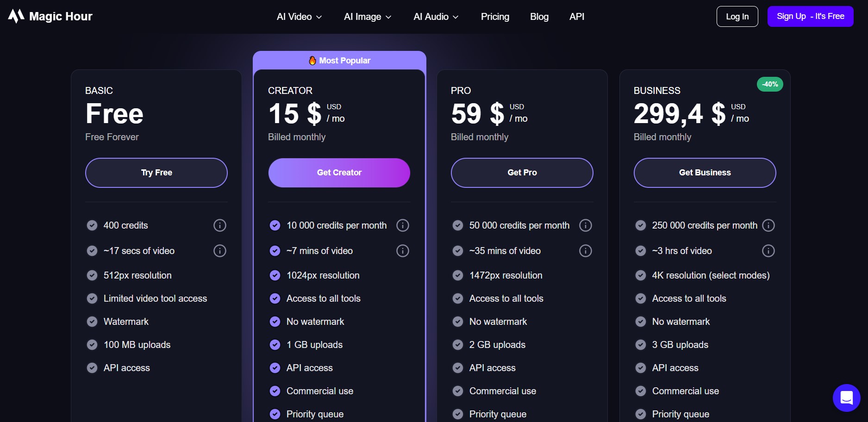Image resolution: width=868 pixels, height=422 pixels.
Task: Click info icon beside 250 000 credits per month
Action: 768,225
